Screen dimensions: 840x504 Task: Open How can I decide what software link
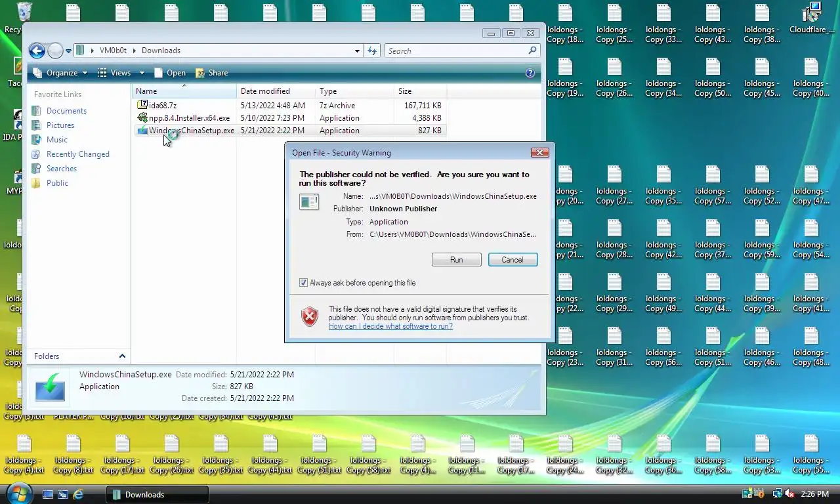click(390, 326)
